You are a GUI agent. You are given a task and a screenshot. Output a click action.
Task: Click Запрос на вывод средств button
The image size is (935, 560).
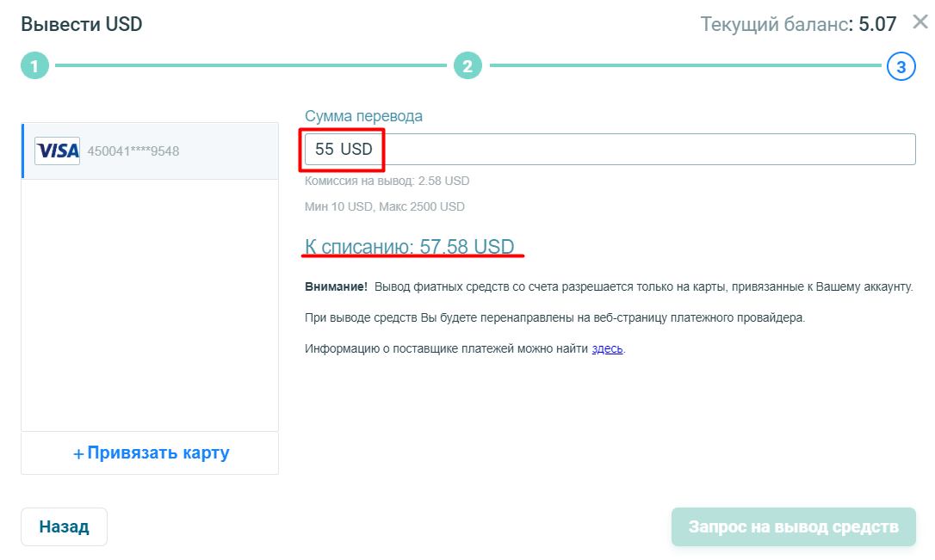793,526
